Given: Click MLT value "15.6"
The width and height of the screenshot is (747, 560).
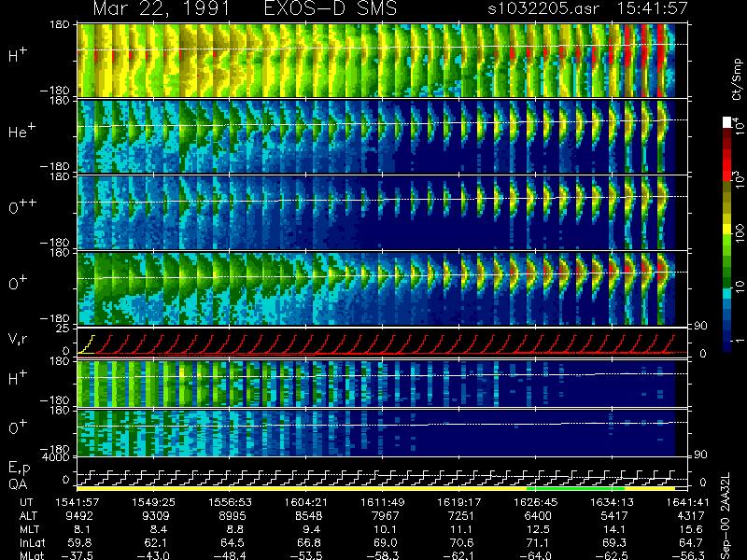Looking at the screenshot, I should point(691,529).
